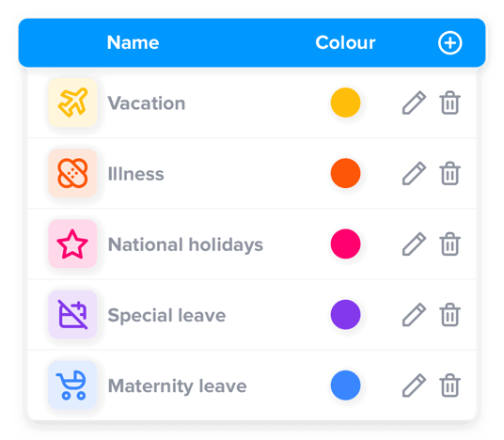The width and height of the screenshot is (504, 440).
Task: Edit Special leave using pencil icon
Action: pos(414,315)
